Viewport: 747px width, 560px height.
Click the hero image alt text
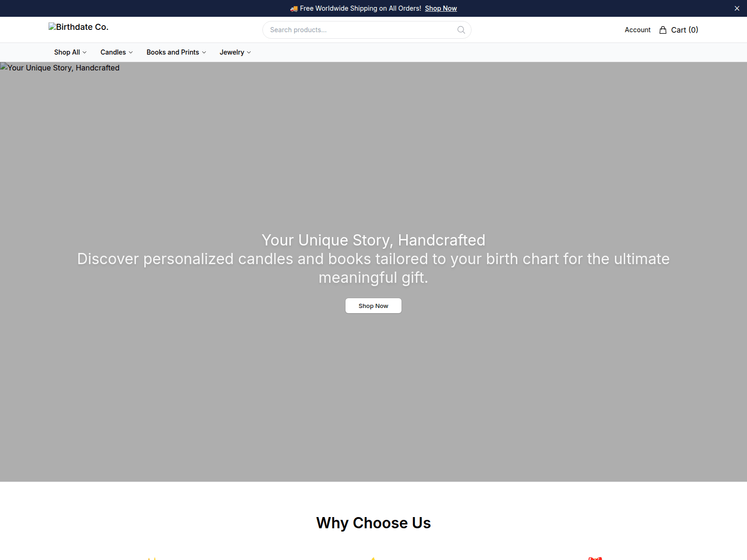click(x=60, y=68)
